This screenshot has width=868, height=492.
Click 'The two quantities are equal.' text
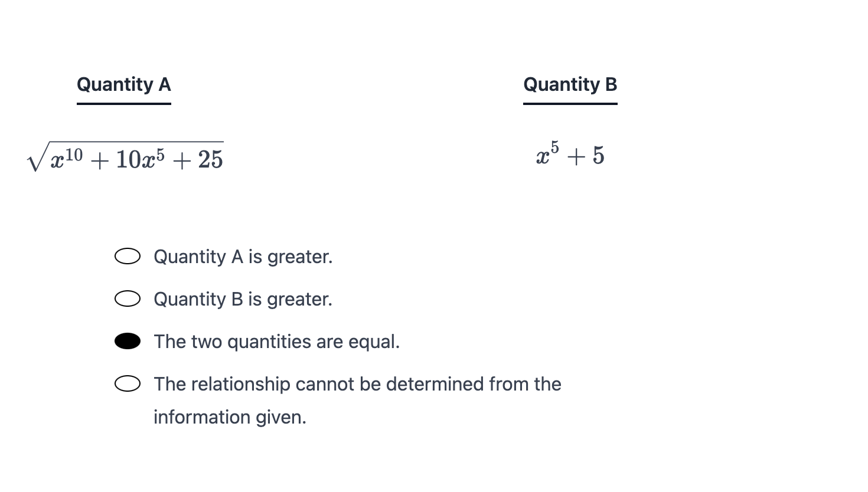[276, 342]
